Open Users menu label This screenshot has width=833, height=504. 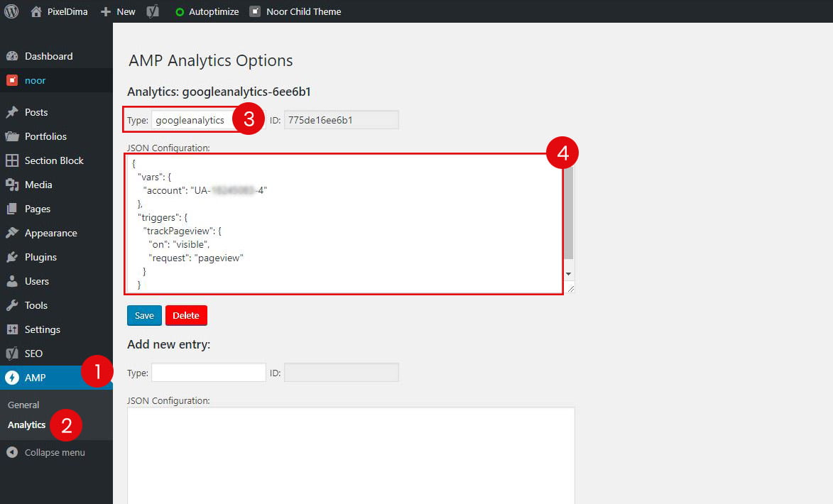(37, 281)
